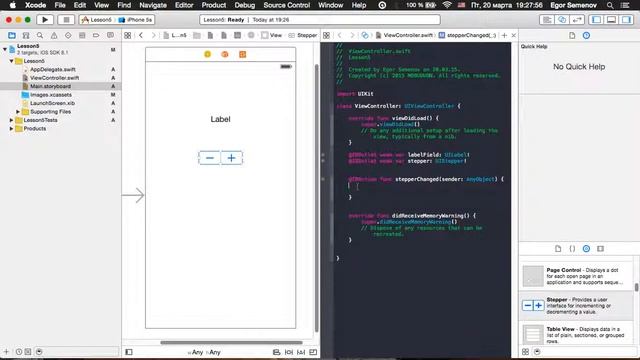The image size is (640, 360).
Task: Toggle the document outline button
Action: click(129, 352)
